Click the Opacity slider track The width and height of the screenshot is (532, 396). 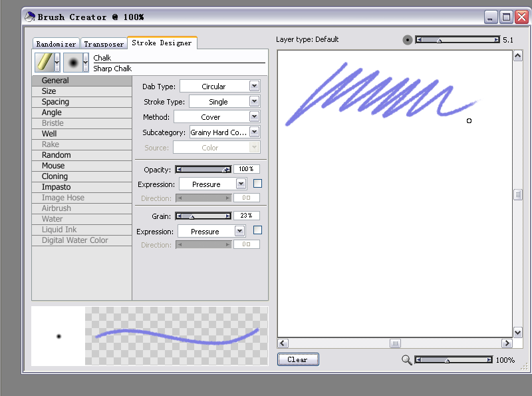coord(203,170)
